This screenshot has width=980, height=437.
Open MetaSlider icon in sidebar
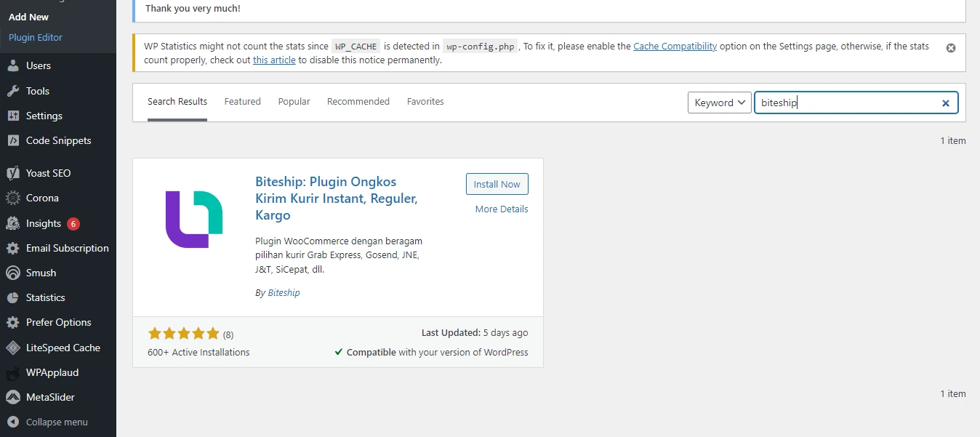[13, 397]
